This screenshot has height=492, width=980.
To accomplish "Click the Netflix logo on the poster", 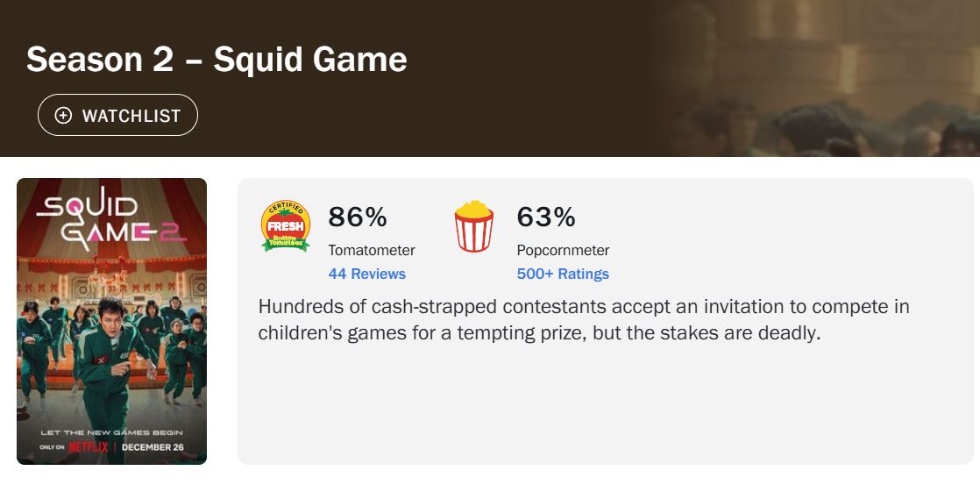I will 88,447.
